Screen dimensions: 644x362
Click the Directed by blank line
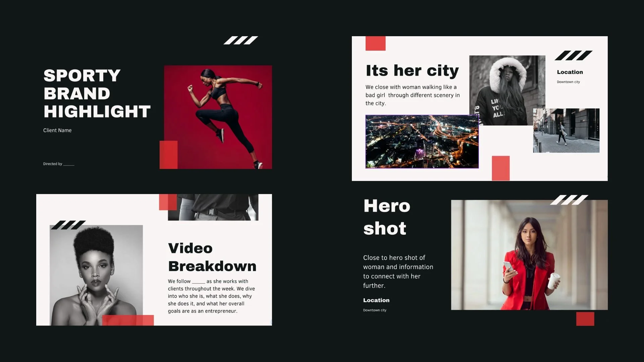pos(58,164)
